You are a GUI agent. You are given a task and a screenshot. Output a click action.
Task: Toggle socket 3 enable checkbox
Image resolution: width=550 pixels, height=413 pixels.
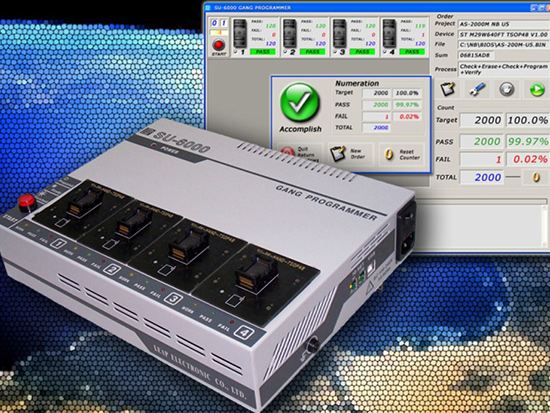[x=335, y=52]
